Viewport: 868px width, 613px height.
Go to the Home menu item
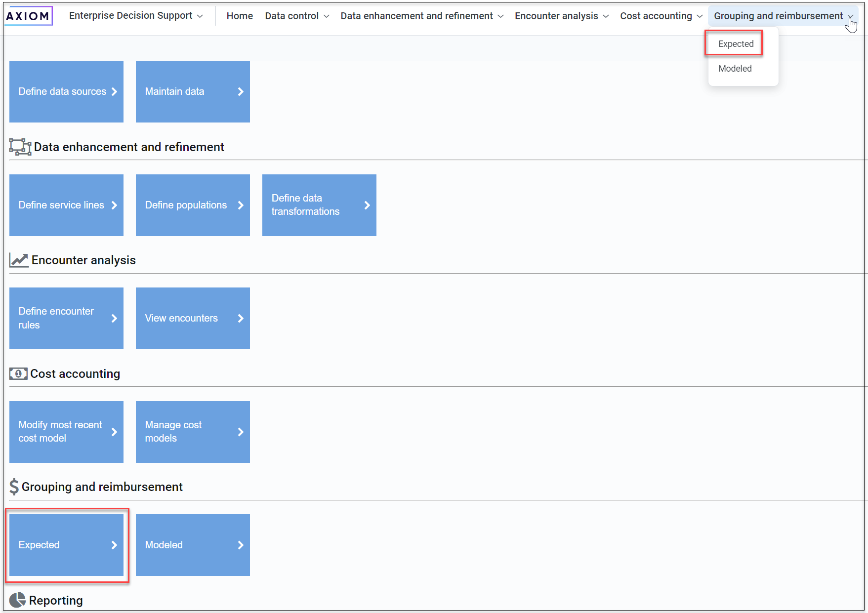tap(240, 16)
